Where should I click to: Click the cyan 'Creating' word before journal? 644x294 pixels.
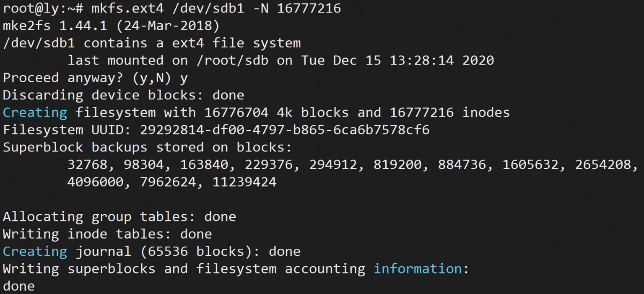pyautogui.click(x=35, y=251)
